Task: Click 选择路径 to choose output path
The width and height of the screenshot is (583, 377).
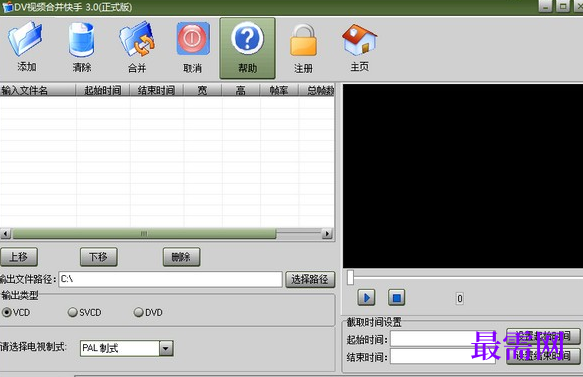Action: [x=310, y=279]
